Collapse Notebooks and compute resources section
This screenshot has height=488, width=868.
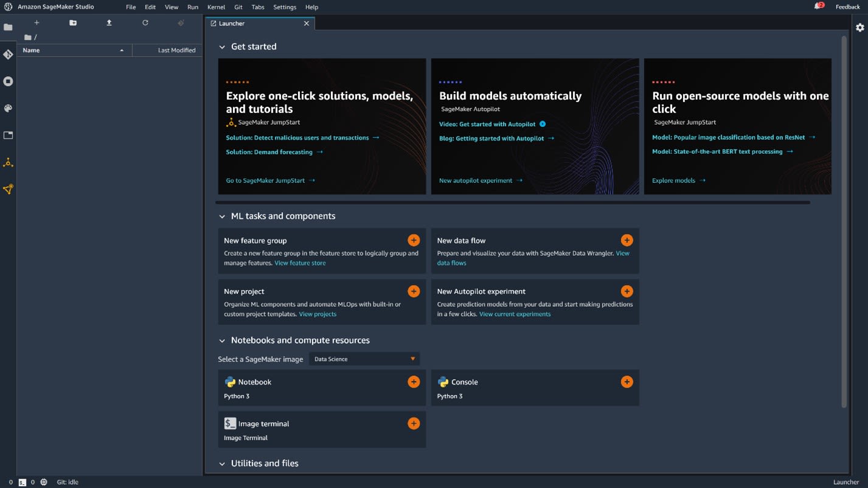click(222, 340)
